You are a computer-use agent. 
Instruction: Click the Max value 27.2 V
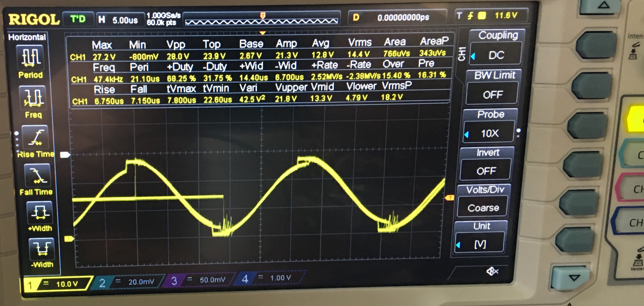(x=104, y=57)
